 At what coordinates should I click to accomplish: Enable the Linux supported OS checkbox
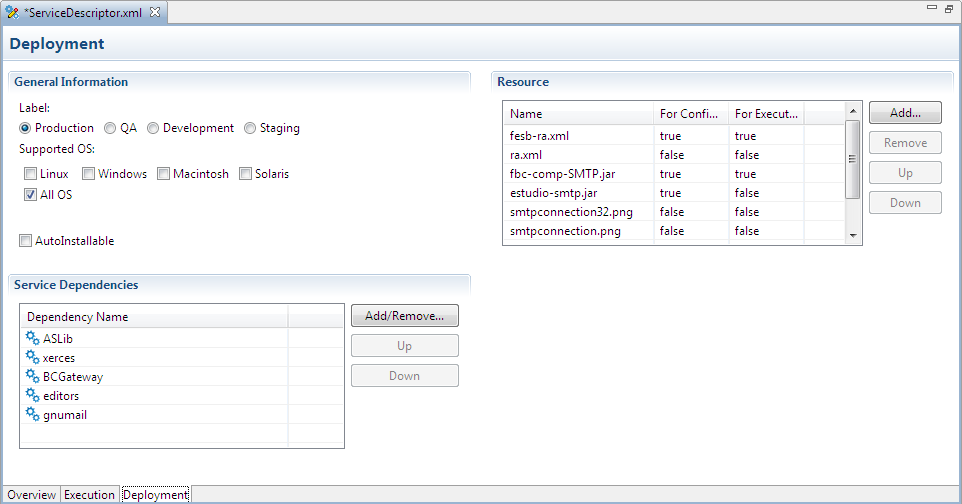pyautogui.click(x=31, y=174)
